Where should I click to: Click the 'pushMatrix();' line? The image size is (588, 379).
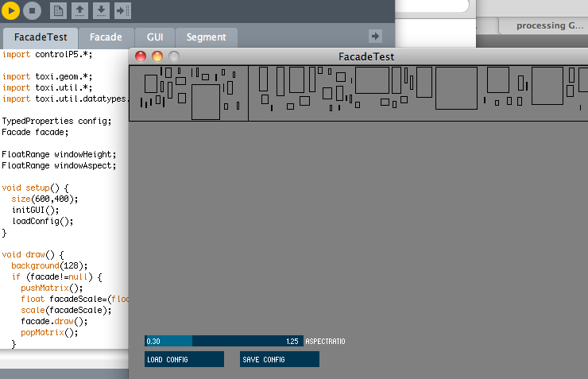52,288
